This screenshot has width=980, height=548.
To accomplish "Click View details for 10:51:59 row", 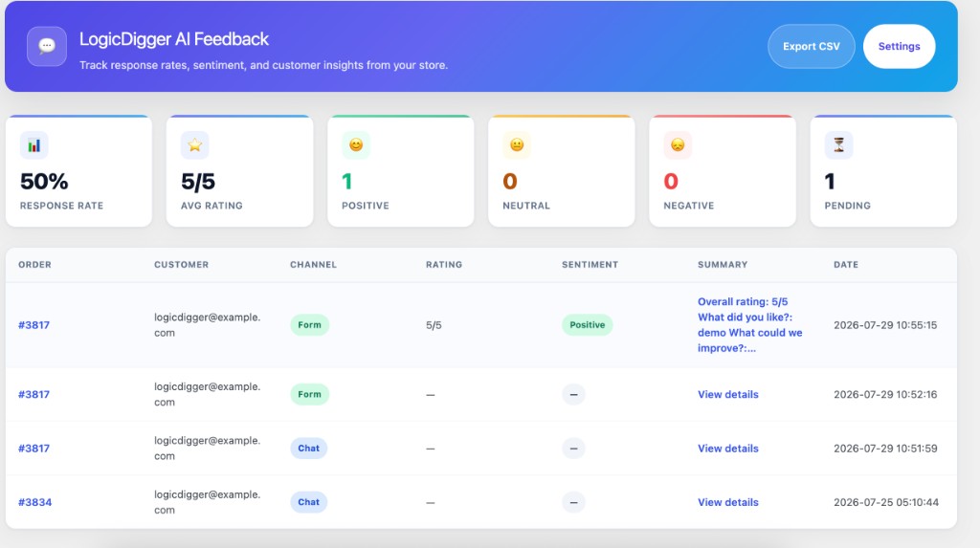I will point(728,448).
